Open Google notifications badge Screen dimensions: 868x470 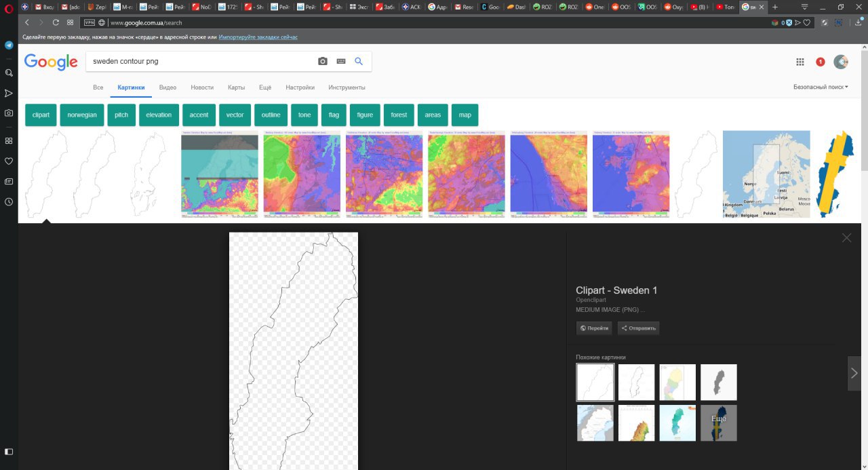coord(821,62)
